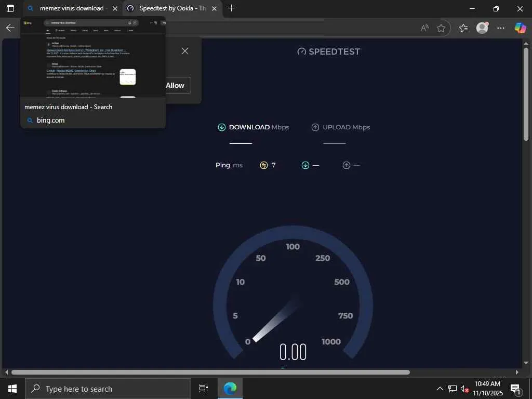Screen dimensions: 532x399
Task: Show hidden tray icons chevron
Action: click(440, 389)
